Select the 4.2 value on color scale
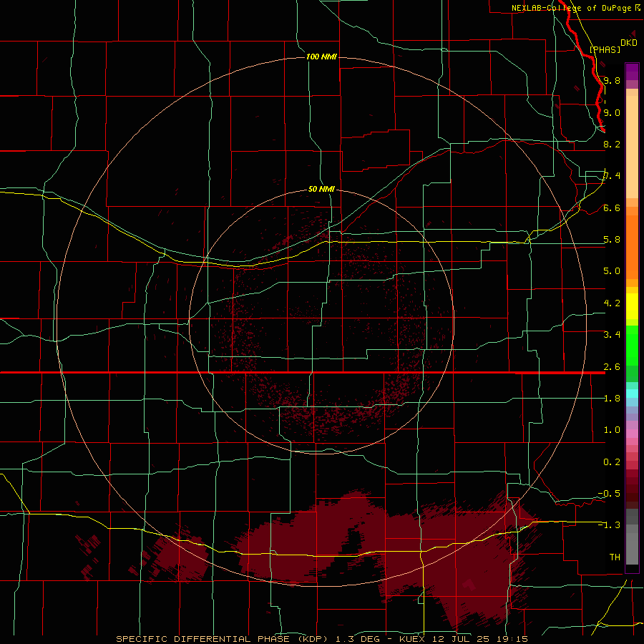Screen dimensions: 644x644 612,303
